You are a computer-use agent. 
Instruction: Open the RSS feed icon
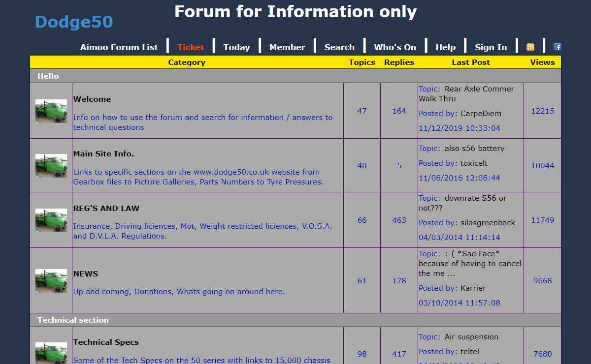tap(530, 47)
